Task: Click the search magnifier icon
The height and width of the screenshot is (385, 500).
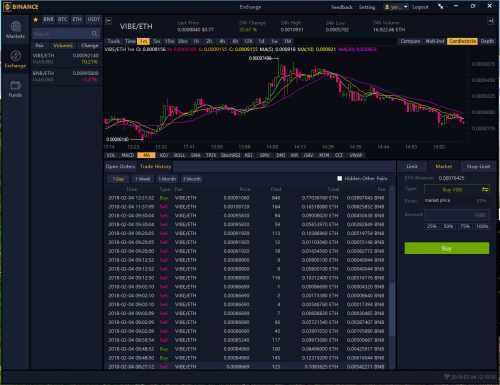Action: point(94,33)
